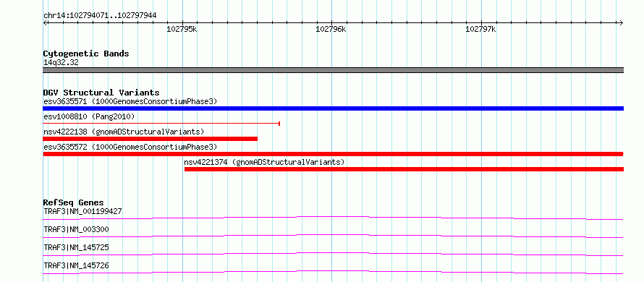
Task: Click the TRAF3|NM_145726 transcript label
Action: point(76,266)
